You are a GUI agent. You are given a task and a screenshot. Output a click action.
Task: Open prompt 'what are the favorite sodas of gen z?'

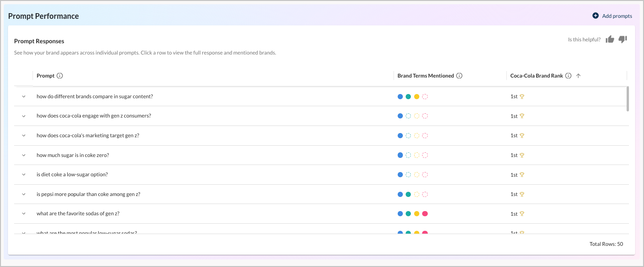click(78, 213)
